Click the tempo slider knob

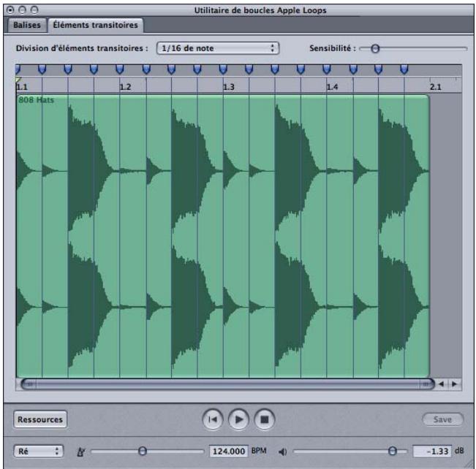[x=143, y=451]
